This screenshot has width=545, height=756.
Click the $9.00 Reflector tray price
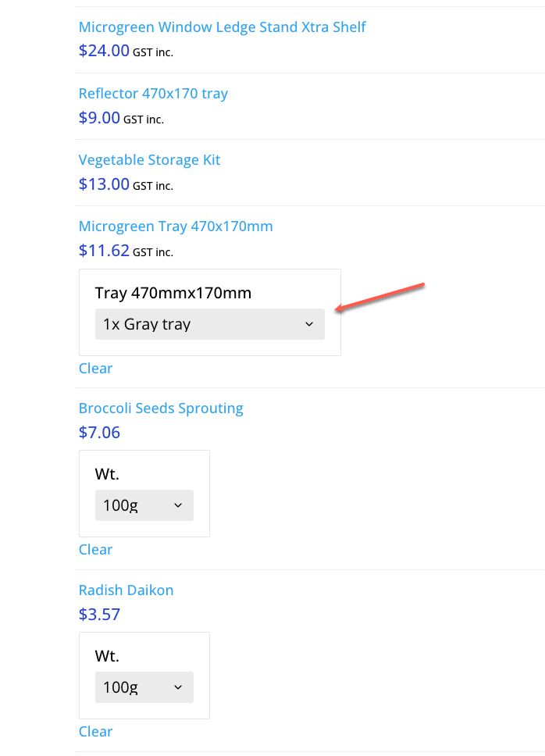[99, 118]
